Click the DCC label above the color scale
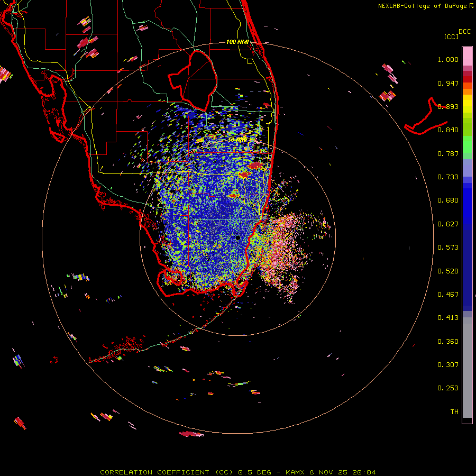The height and width of the screenshot is (476, 476). tap(464, 32)
